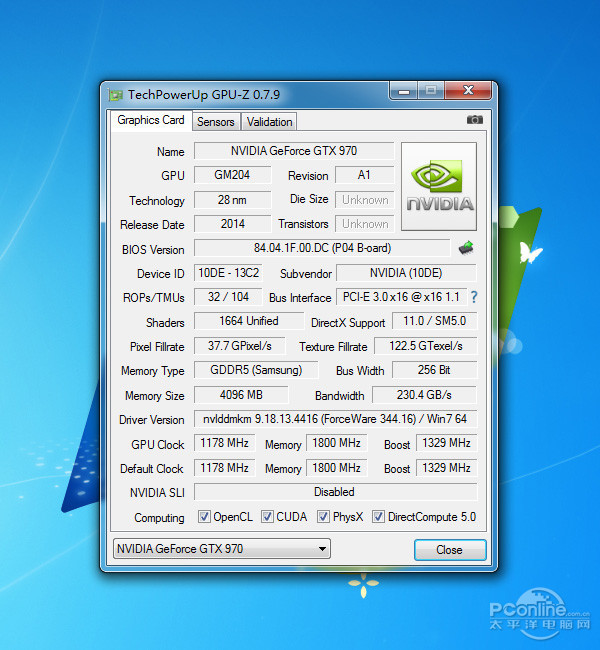Image resolution: width=600 pixels, height=650 pixels.
Task: Click the BIOS save chip icon
Action: pos(466,248)
